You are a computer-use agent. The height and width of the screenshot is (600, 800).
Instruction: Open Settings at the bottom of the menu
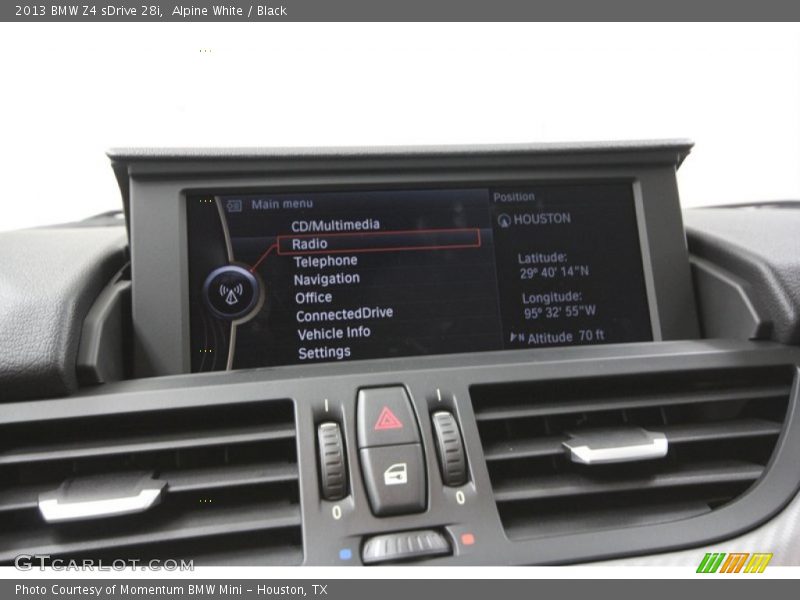point(324,353)
